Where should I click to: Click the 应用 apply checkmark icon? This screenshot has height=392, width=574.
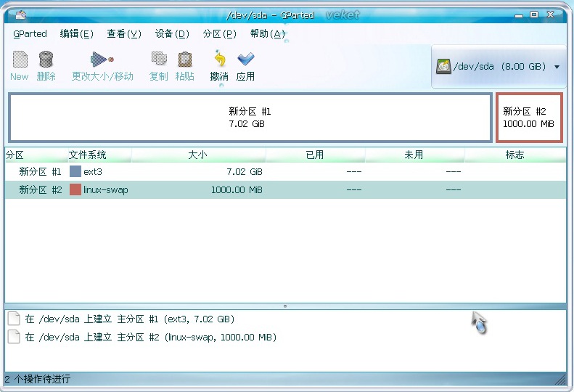tap(245, 59)
